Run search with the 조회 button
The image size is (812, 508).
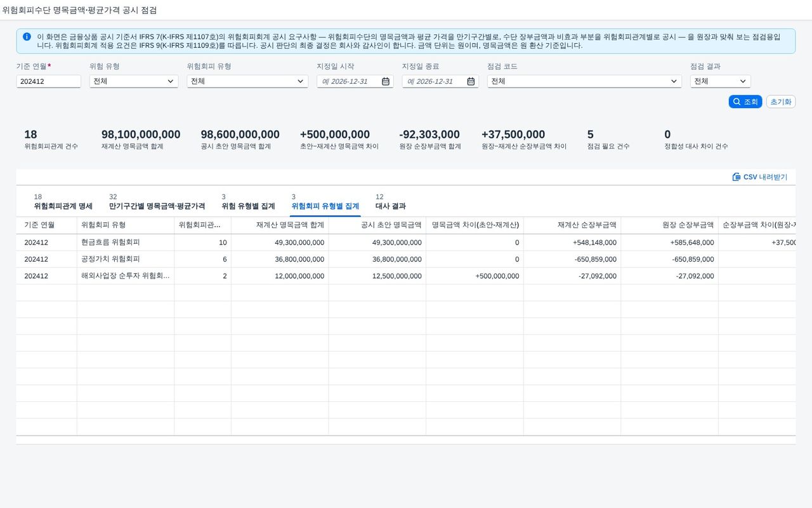tap(745, 102)
